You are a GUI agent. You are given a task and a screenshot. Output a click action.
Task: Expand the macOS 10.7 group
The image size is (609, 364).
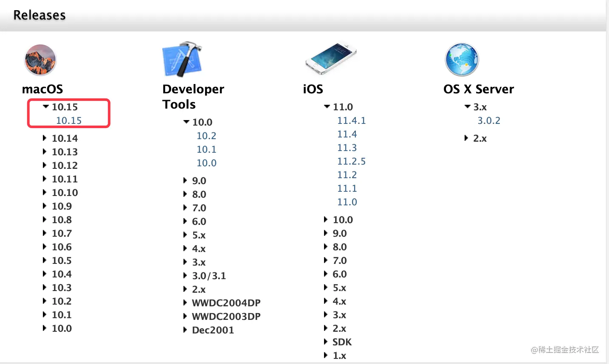click(45, 233)
